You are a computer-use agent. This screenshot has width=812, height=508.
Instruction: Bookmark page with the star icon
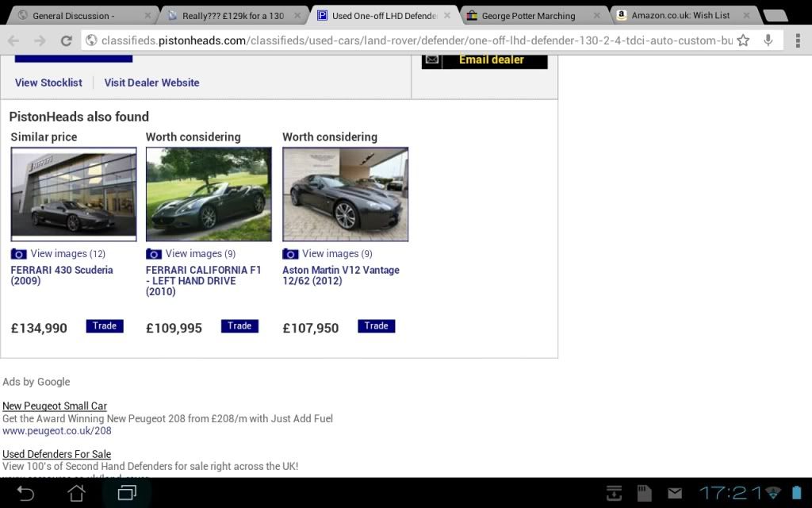[743, 40]
